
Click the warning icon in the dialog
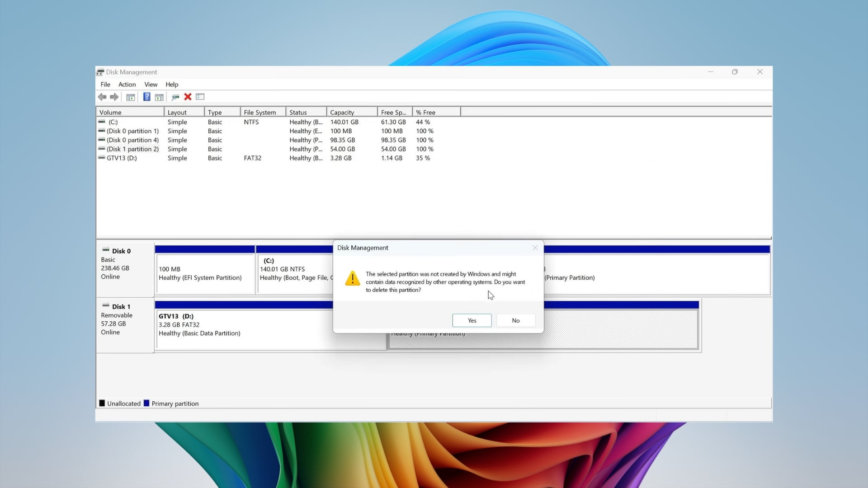point(353,278)
